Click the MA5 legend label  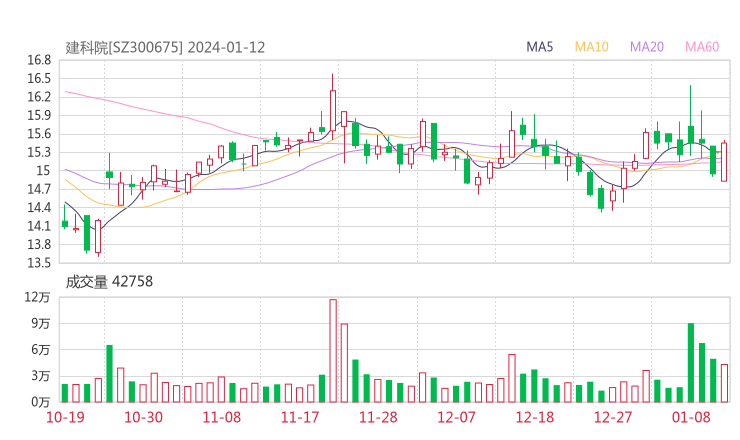(539, 47)
